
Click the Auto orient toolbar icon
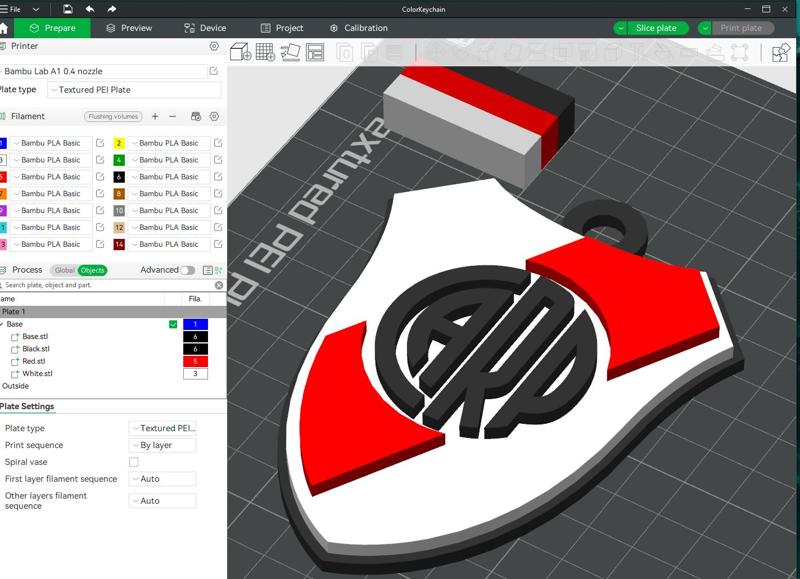290,52
